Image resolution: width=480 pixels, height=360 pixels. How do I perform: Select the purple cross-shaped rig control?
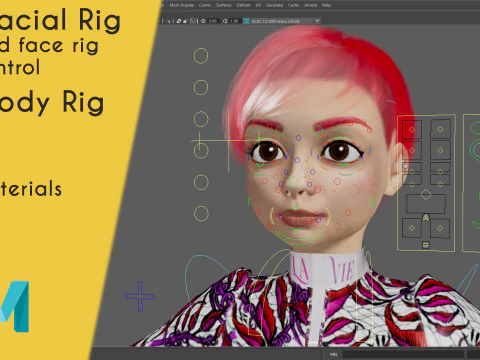140,296
